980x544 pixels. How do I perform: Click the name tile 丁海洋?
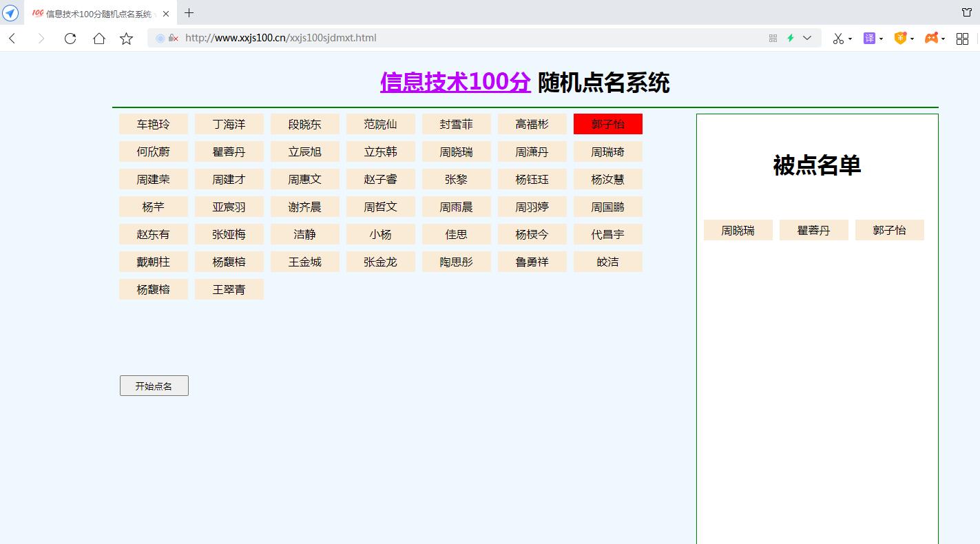coord(229,124)
